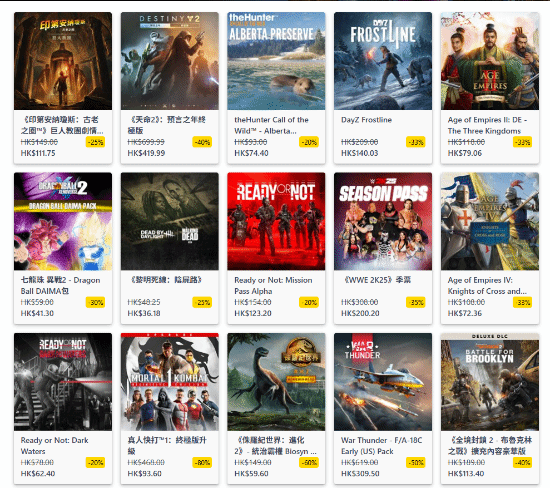The height and width of the screenshot is (488, 550).
Task: Open Dragon Ball Daima Pack cover image
Action: (x=63, y=221)
